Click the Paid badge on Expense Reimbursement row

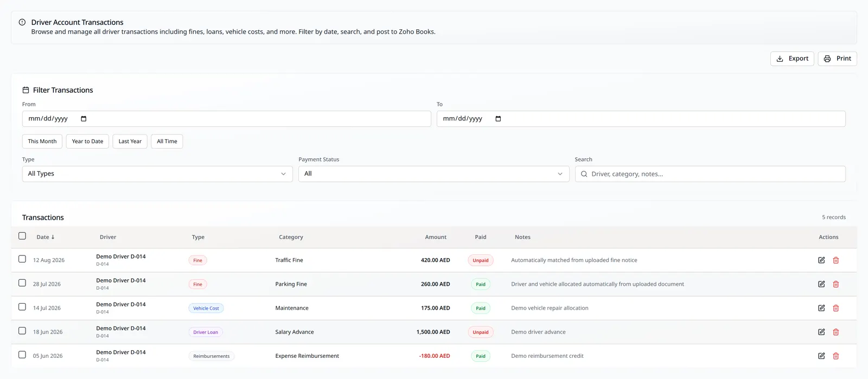(x=481, y=356)
